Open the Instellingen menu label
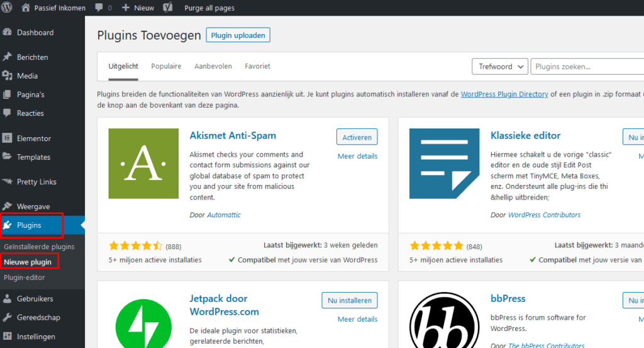Viewport: 644px width, 348px height. click(x=36, y=337)
